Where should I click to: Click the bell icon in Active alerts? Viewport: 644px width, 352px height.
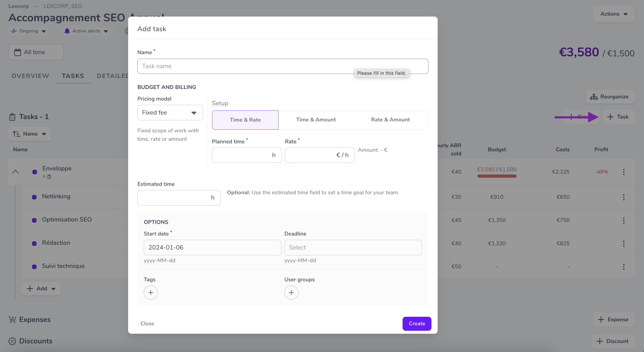[67, 31]
